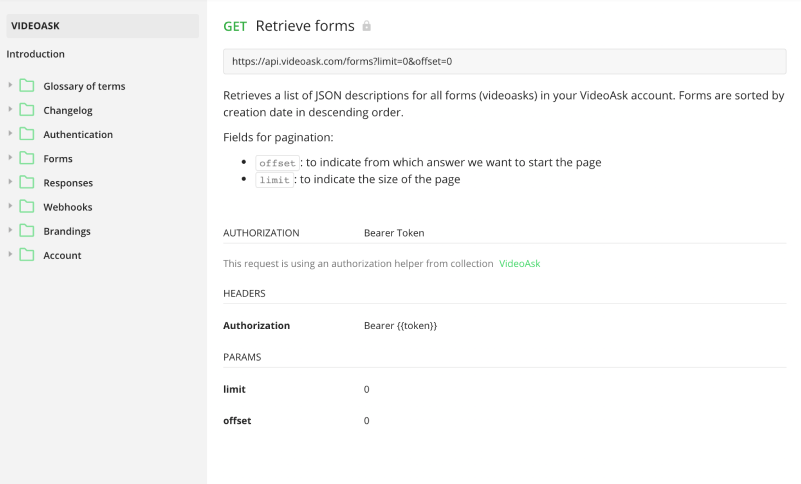Click the Authentication folder icon
801x484 pixels.
tap(26, 134)
